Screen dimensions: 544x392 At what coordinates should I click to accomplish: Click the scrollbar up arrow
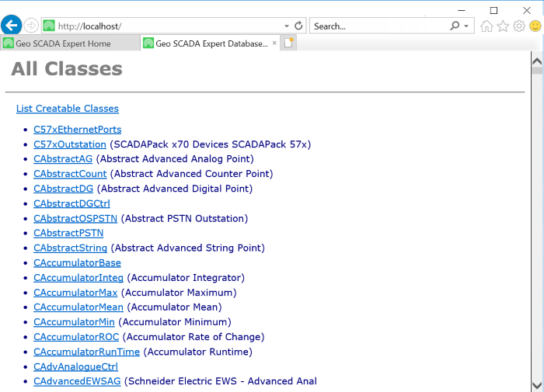coord(536,60)
